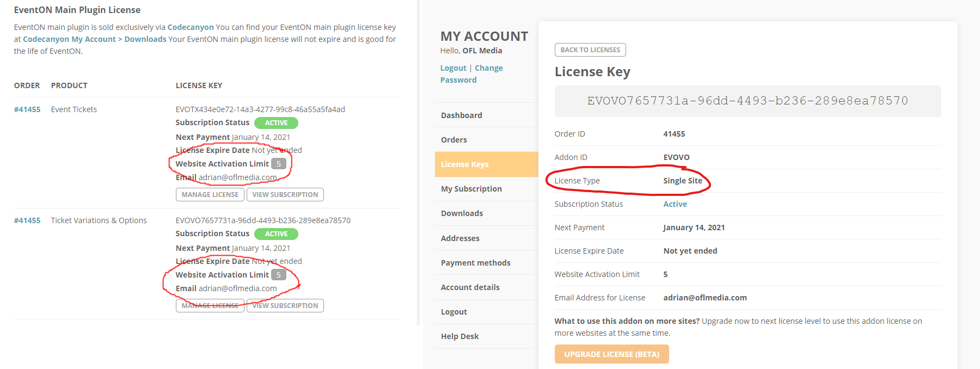Go to Orders in account sidebar

pos(454,140)
